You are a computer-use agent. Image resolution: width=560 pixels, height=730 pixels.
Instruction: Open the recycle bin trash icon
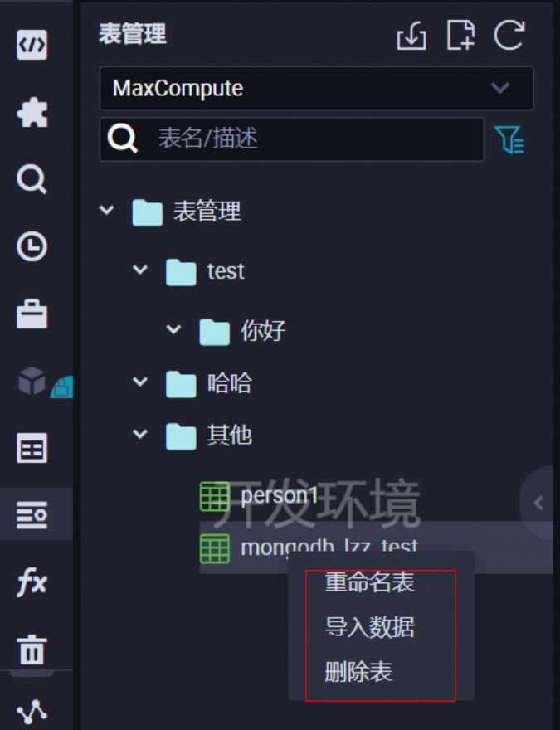(32, 649)
